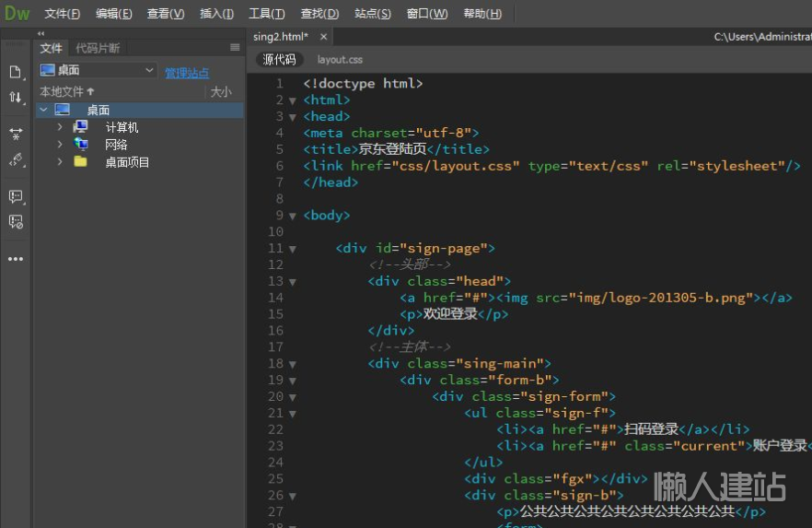Image resolution: width=812 pixels, height=528 pixels.
Task: Click the computer icon beside 计算机
Action: (80, 126)
